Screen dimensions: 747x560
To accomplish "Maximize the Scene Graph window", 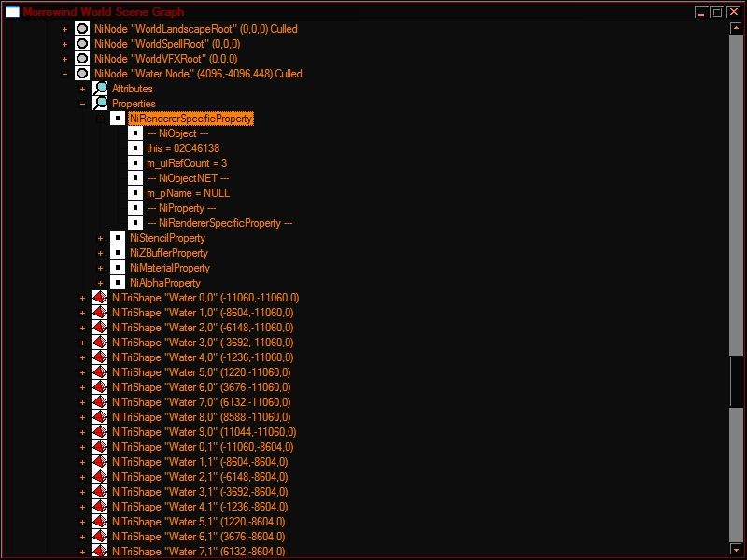I will point(716,12).
